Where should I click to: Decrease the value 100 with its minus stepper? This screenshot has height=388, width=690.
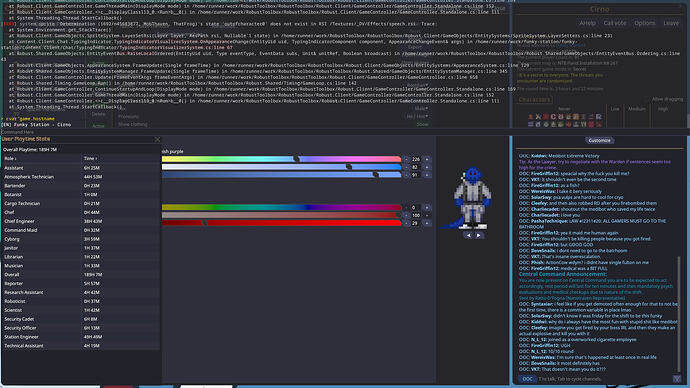[406, 216]
